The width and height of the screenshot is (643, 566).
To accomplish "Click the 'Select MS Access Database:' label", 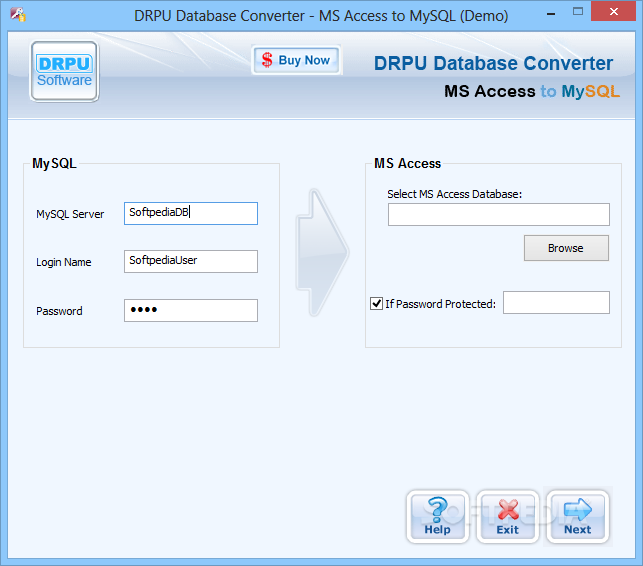I will [454, 194].
